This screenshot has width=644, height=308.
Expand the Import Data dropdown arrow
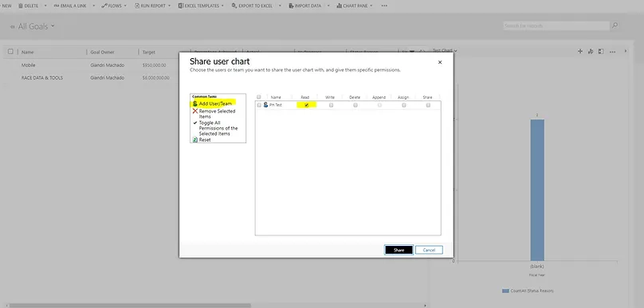tap(328, 6)
